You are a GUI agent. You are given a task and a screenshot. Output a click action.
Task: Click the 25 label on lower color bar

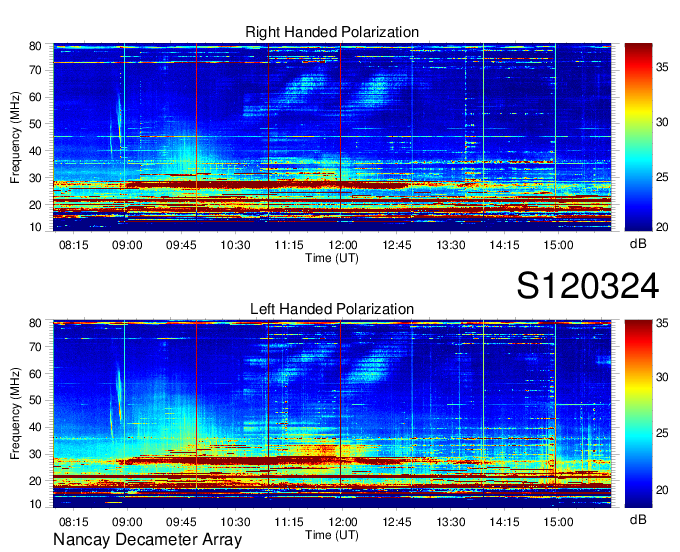[662, 433]
